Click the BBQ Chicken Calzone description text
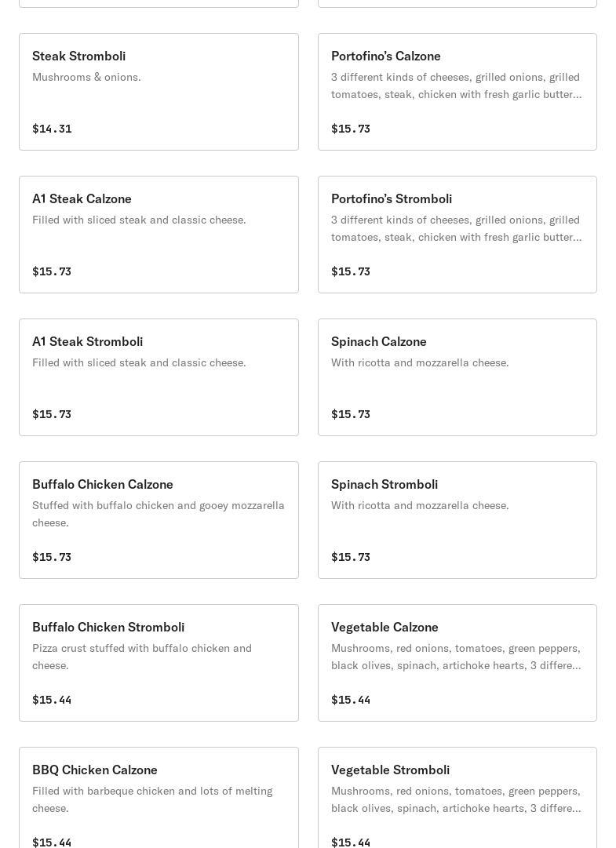 [x=152, y=799]
